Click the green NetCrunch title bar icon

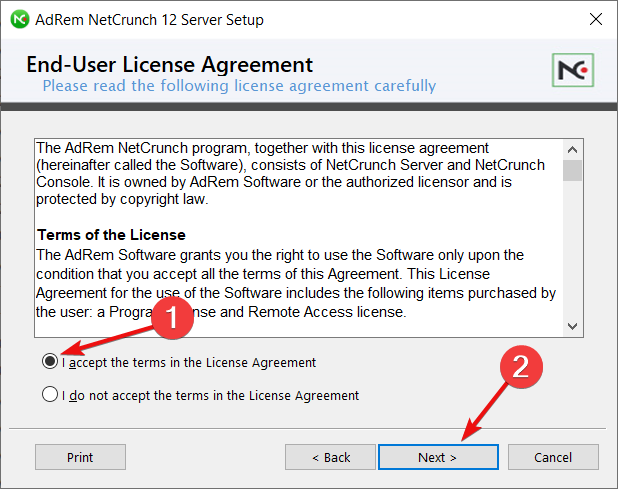[x=20, y=19]
